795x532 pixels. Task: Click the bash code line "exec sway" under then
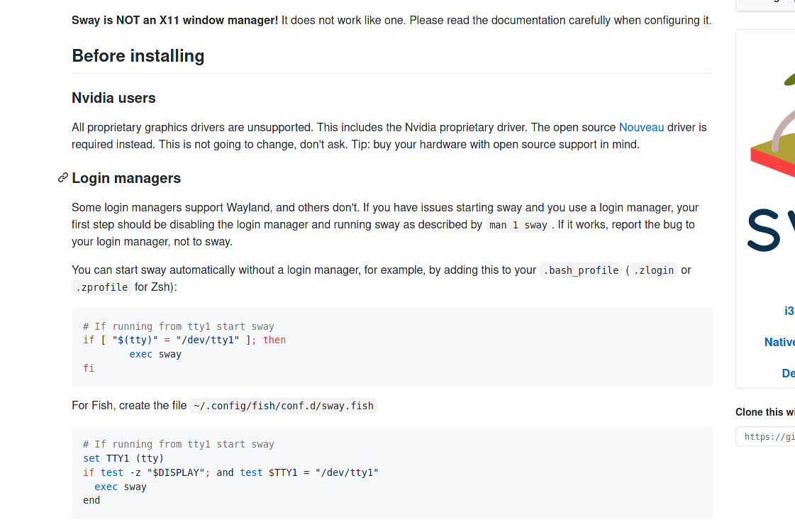pos(155,355)
